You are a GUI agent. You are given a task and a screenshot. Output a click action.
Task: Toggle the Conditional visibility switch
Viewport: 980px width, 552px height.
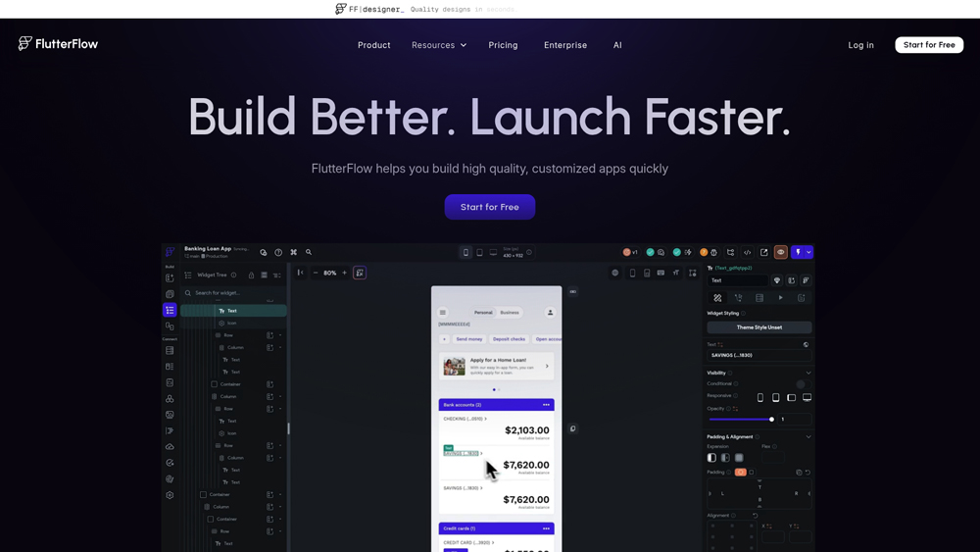pos(804,383)
